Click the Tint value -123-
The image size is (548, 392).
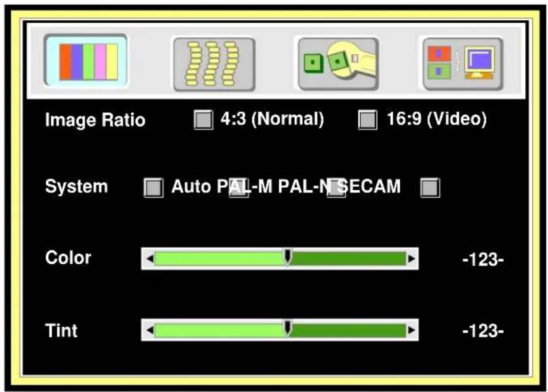point(483,331)
